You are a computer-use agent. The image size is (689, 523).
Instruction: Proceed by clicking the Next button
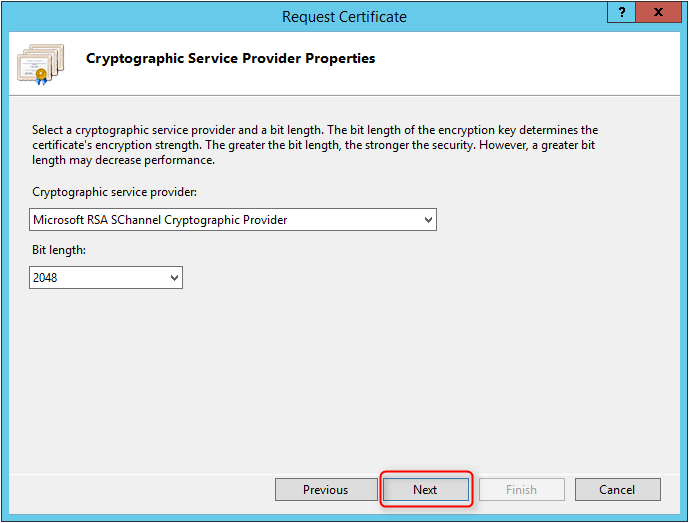click(x=425, y=490)
